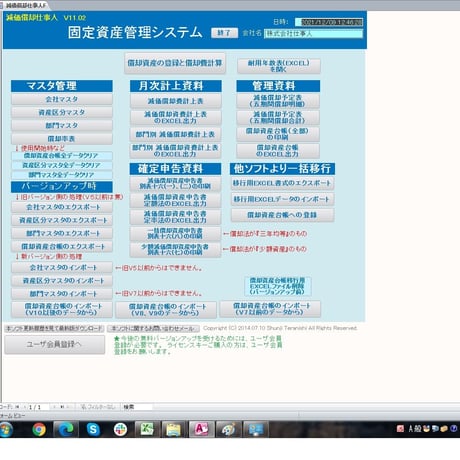The height and width of the screenshot is (460, 460).
Task: Open the 部門マスタ button under マスタ管理
Action: pyautogui.click(x=62, y=126)
